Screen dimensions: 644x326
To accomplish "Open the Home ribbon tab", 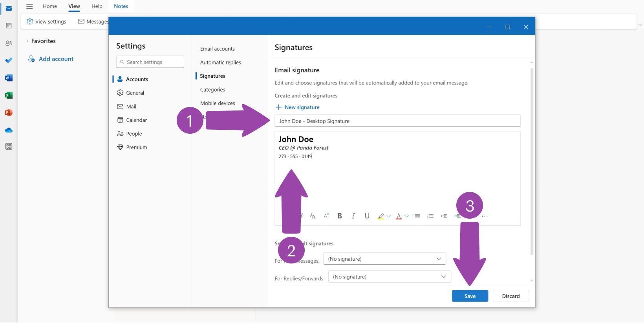I will tap(50, 6).
